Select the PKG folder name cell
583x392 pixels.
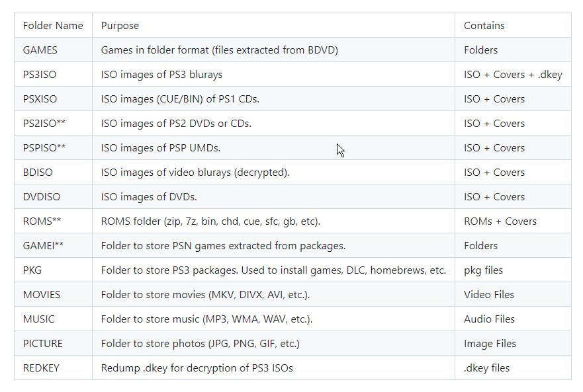pyautogui.click(x=32, y=270)
